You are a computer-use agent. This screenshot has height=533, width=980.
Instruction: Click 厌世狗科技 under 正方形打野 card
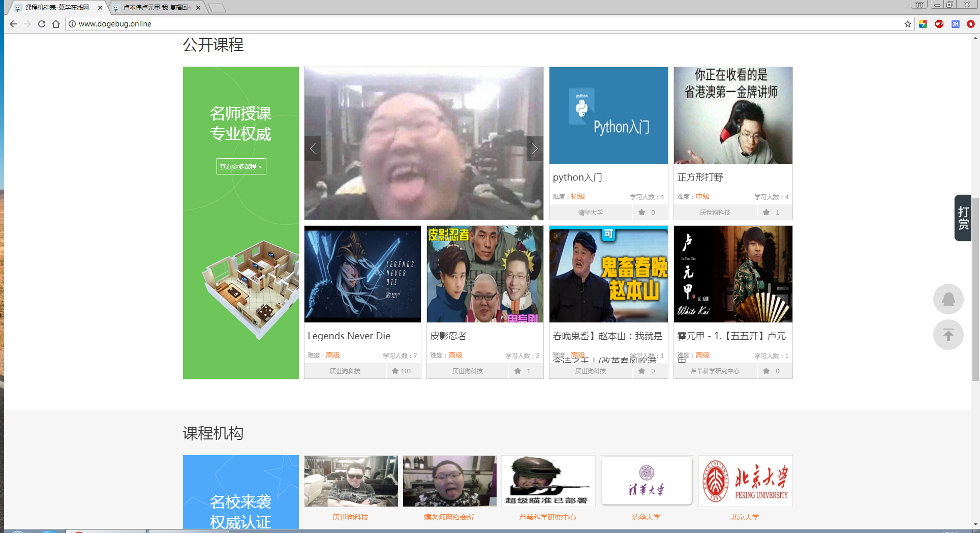[715, 213]
